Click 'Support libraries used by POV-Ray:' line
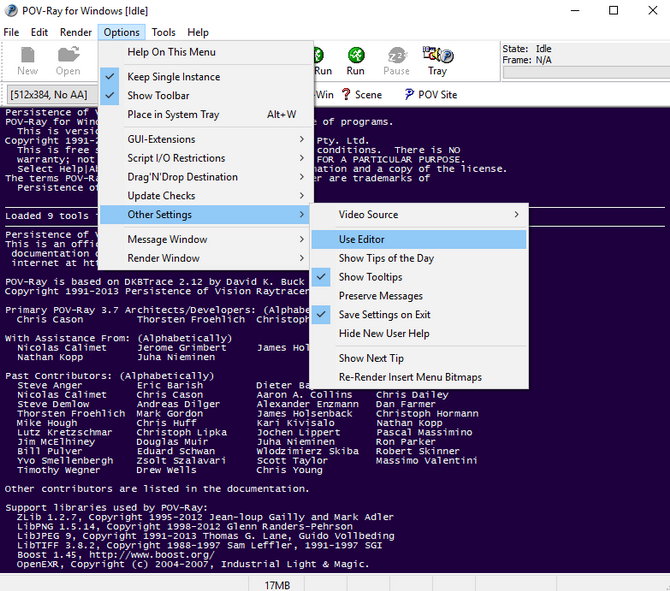This screenshot has height=591, width=670. pos(106,507)
